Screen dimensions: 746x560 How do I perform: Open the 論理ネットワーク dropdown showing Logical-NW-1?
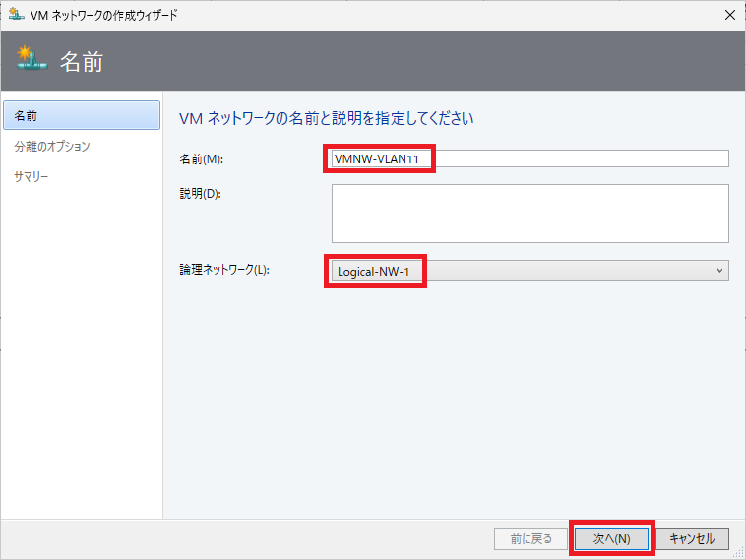(x=530, y=271)
